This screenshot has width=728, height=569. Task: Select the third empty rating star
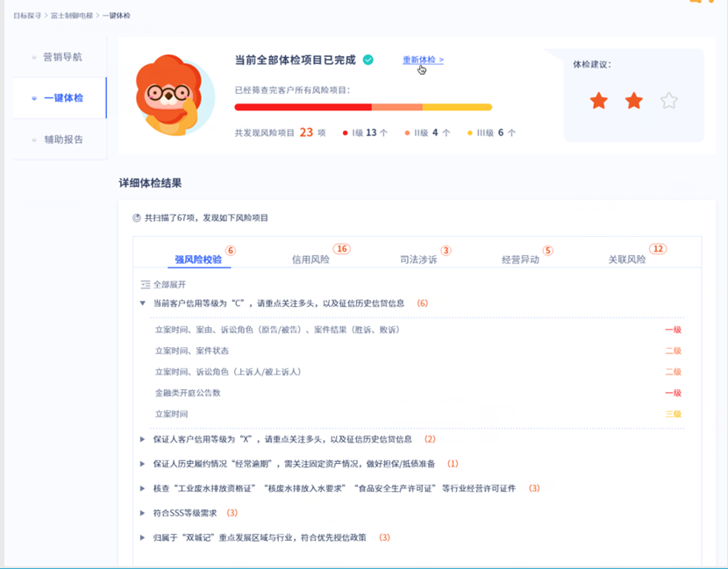669,101
